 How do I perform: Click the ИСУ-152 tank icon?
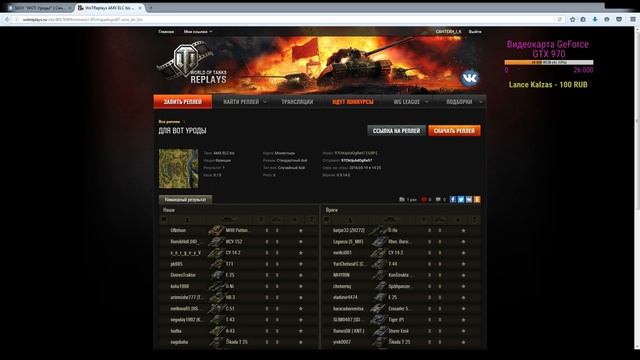click(x=216, y=242)
